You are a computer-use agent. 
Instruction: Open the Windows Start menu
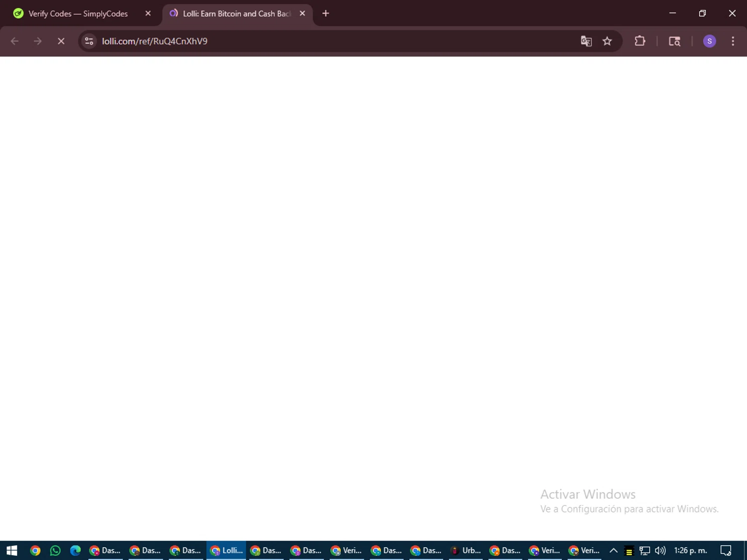[x=12, y=551]
